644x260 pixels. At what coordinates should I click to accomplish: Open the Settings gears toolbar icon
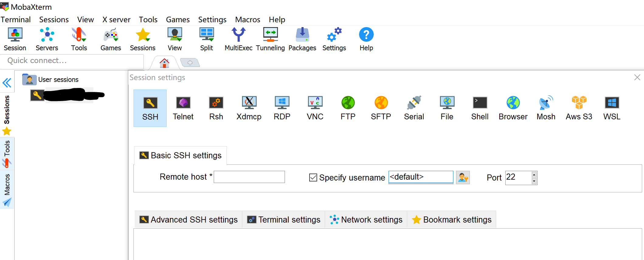[x=334, y=39]
